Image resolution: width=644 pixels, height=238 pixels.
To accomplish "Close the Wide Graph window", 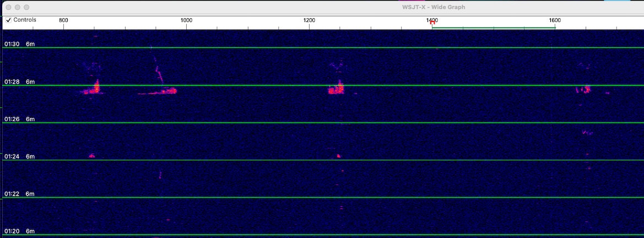I will [x=9, y=7].
